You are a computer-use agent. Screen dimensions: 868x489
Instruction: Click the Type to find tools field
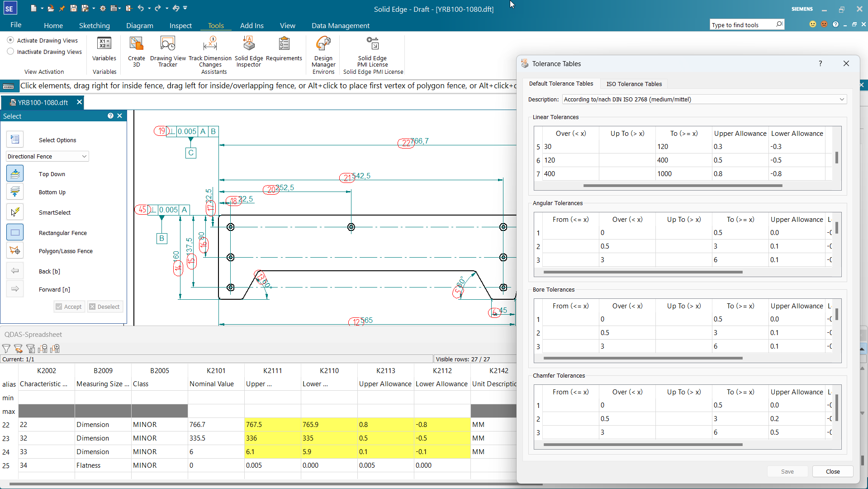[x=742, y=24]
